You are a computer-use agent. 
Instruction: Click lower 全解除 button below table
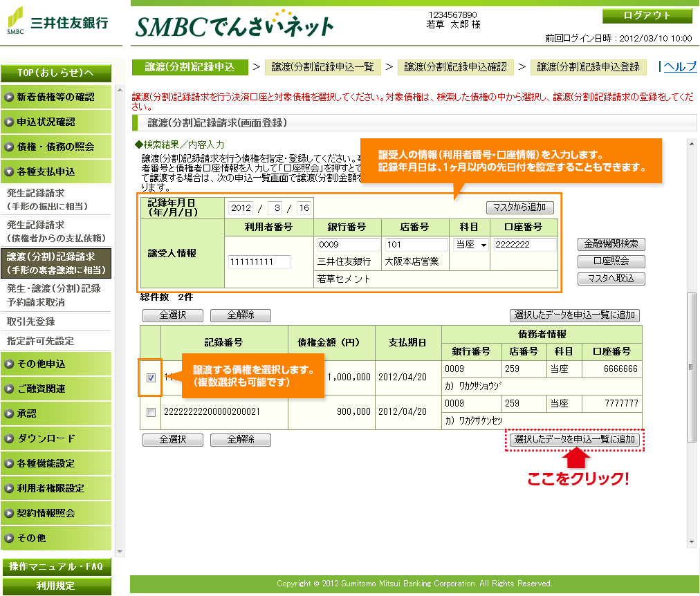[241, 440]
